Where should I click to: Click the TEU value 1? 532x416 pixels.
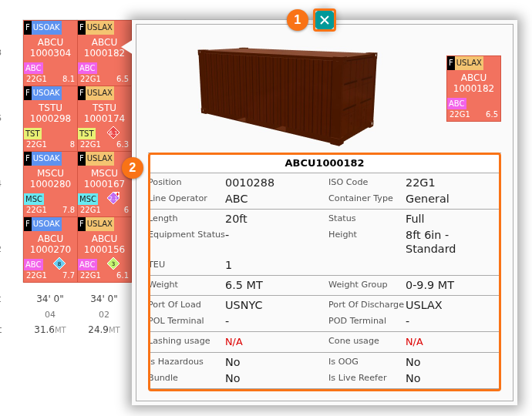pyautogui.click(x=228, y=265)
